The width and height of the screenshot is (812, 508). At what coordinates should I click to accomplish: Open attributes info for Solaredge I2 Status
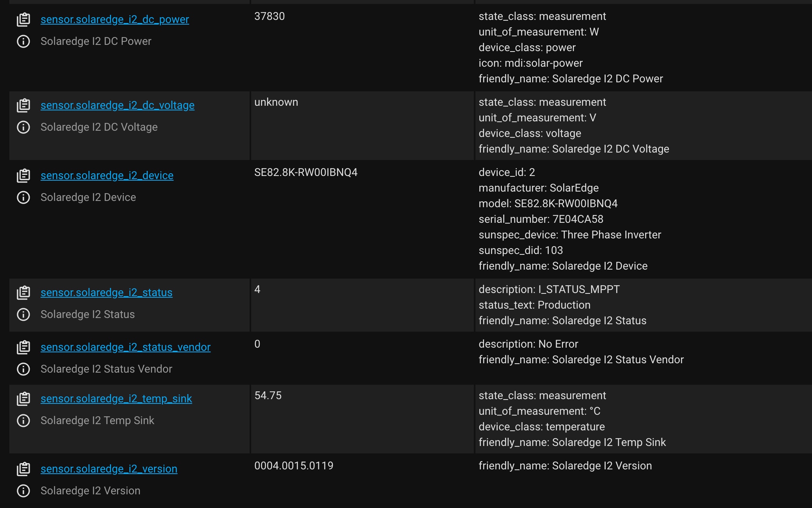click(x=24, y=314)
